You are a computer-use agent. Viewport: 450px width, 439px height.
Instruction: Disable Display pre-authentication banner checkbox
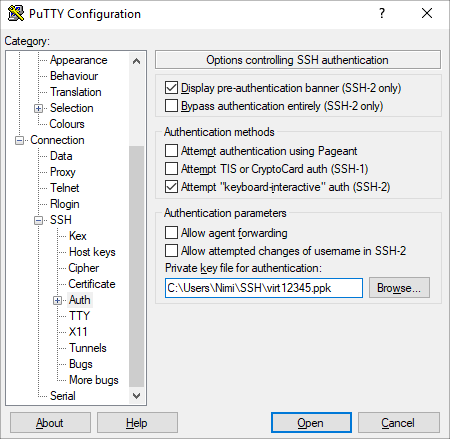171,88
